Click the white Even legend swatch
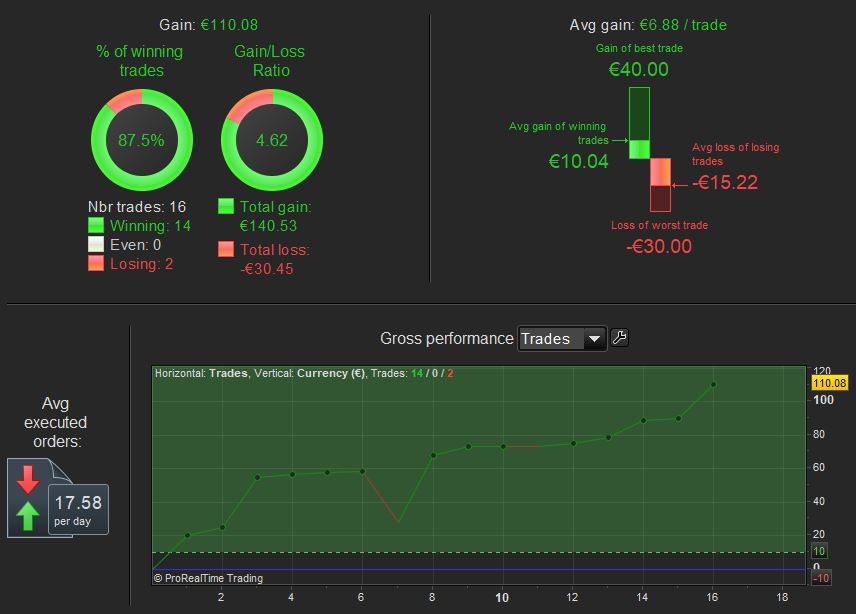 coord(96,244)
